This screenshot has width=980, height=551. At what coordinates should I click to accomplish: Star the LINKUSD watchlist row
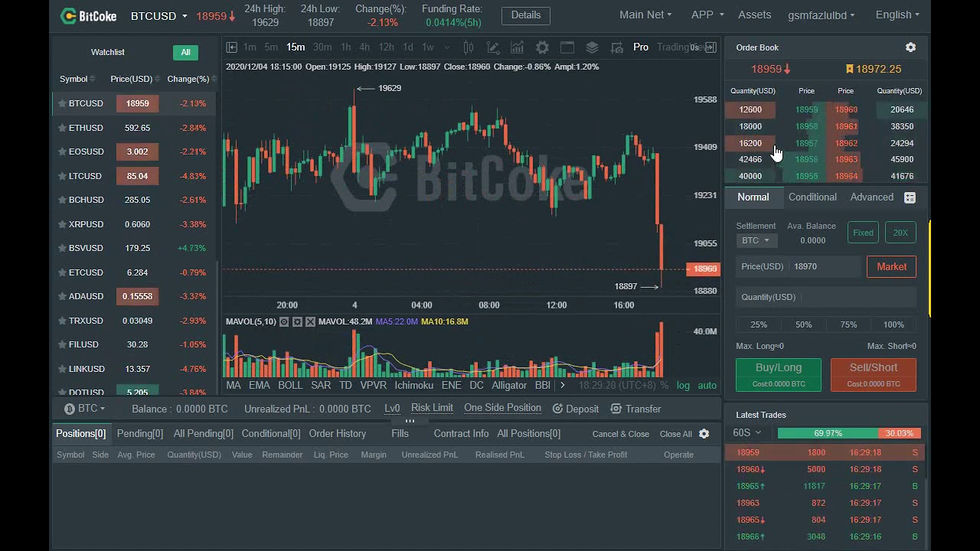click(62, 369)
